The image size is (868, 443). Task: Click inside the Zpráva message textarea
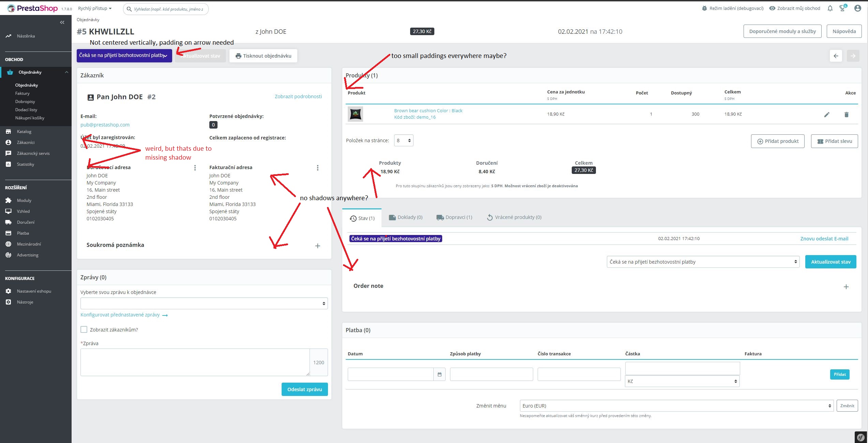194,362
